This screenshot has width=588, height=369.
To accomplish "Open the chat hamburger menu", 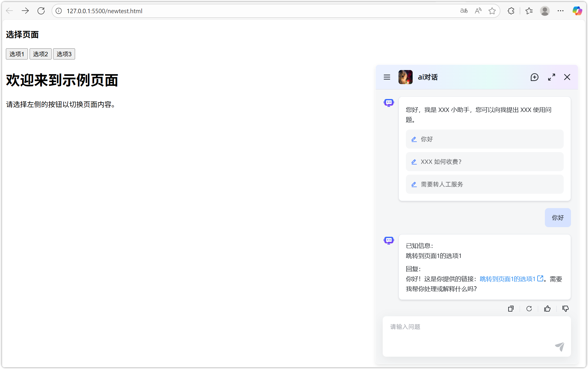I will point(387,77).
